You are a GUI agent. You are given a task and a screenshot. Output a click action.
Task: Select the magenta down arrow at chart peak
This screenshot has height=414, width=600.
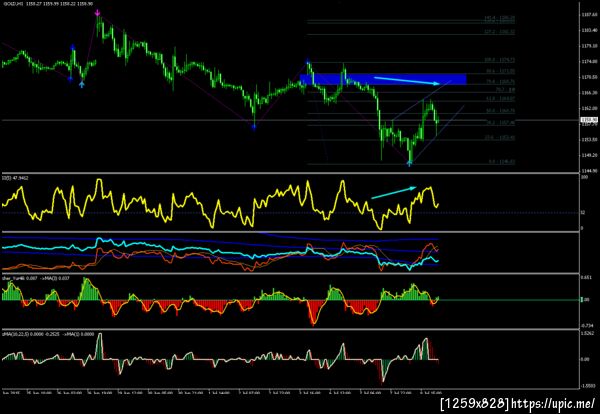pyautogui.click(x=98, y=13)
